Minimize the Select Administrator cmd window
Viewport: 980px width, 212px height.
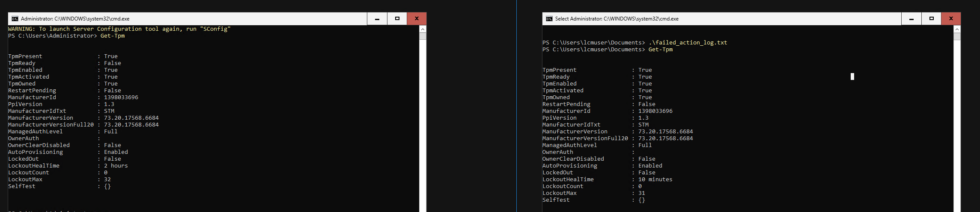tap(911, 19)
